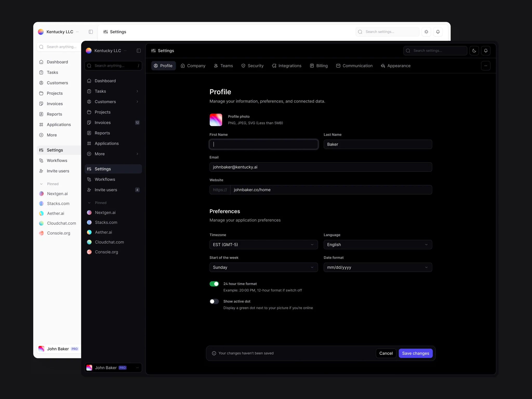This screenshot has height=399, width=532.
Task: Toggle the dark mode moon icon
Action: pyautogui.click(x=474, y=51)
